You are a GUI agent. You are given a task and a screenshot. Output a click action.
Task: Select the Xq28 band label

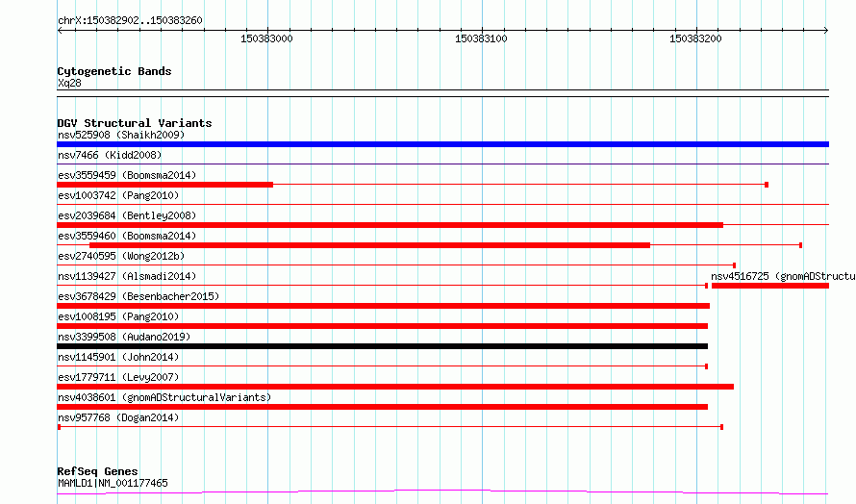69,83
